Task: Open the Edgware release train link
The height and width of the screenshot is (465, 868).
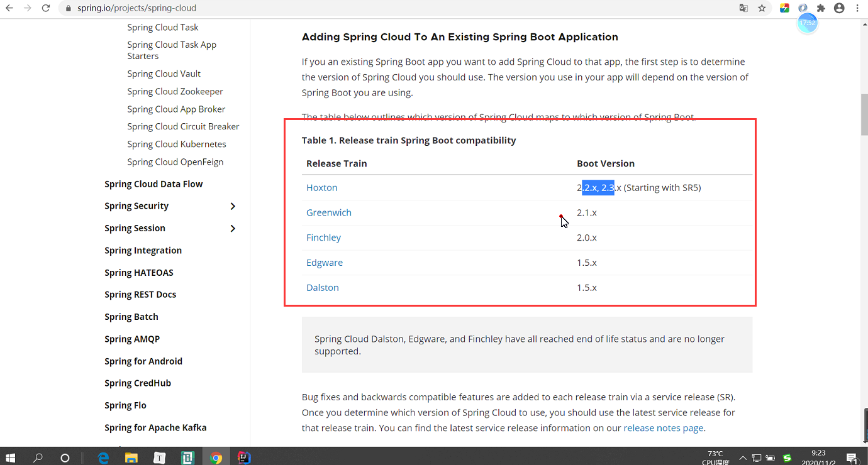Action: coord(325,263)
